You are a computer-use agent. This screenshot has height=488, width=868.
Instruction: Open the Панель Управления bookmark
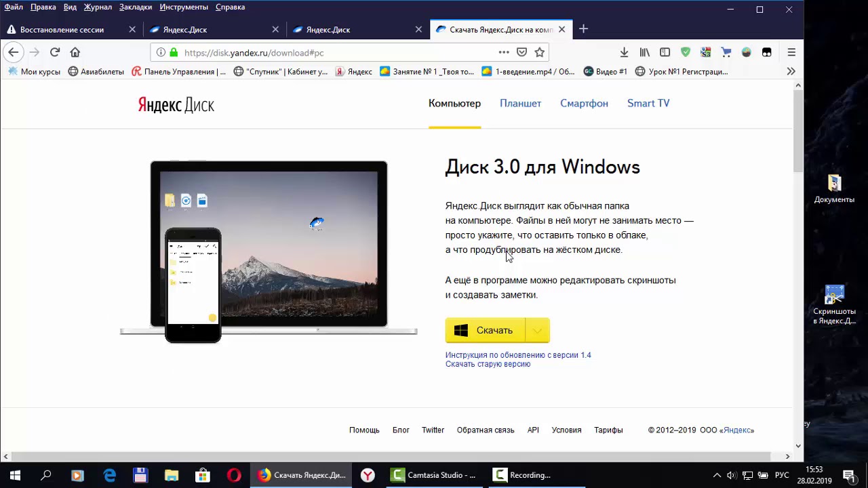[x=178, y=71]
